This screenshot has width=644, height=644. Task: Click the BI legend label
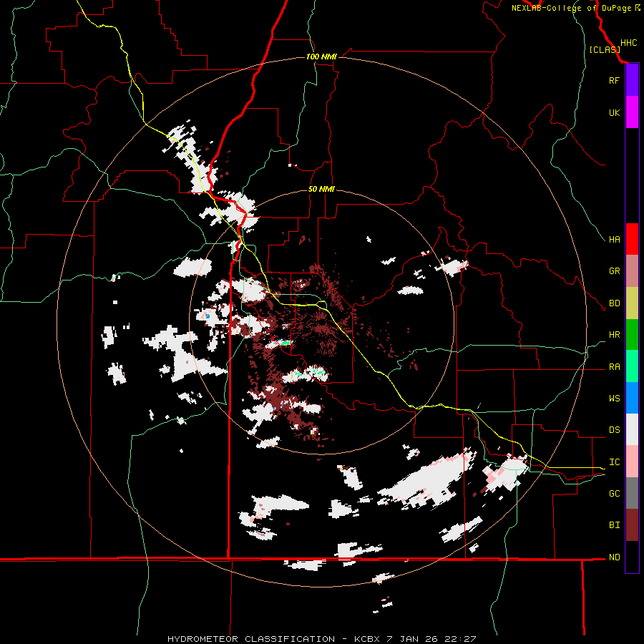pos(614,525)
